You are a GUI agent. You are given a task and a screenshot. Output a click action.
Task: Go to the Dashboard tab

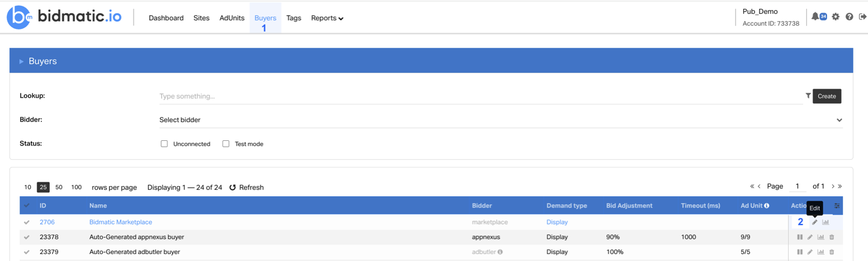(166, 18)
